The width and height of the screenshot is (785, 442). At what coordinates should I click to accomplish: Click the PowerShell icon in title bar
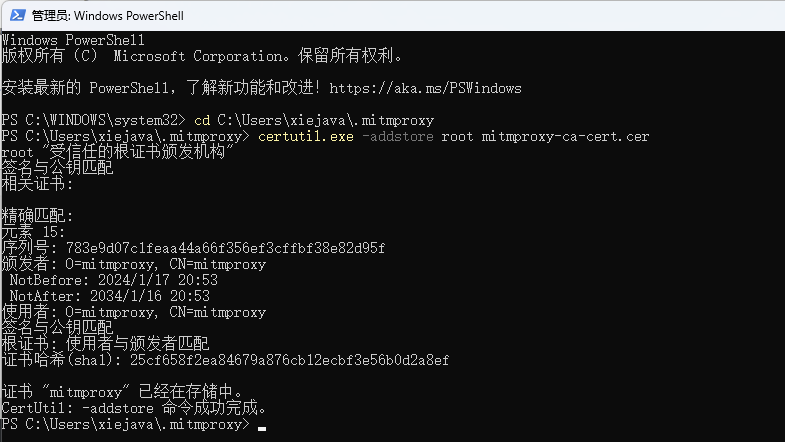point(17,15)
